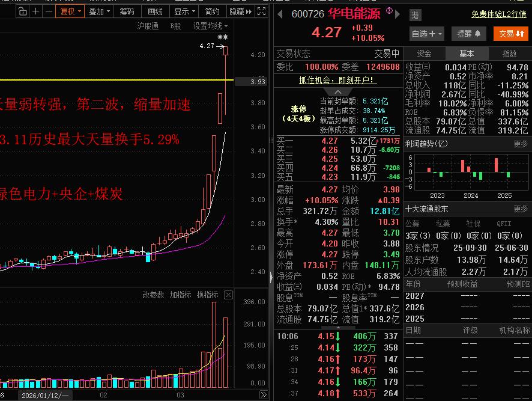Image resolution: width=532 pixels, height=401 pixels.
Task: Click the 港 Hong Kong market badge
Action: (416, 15)
